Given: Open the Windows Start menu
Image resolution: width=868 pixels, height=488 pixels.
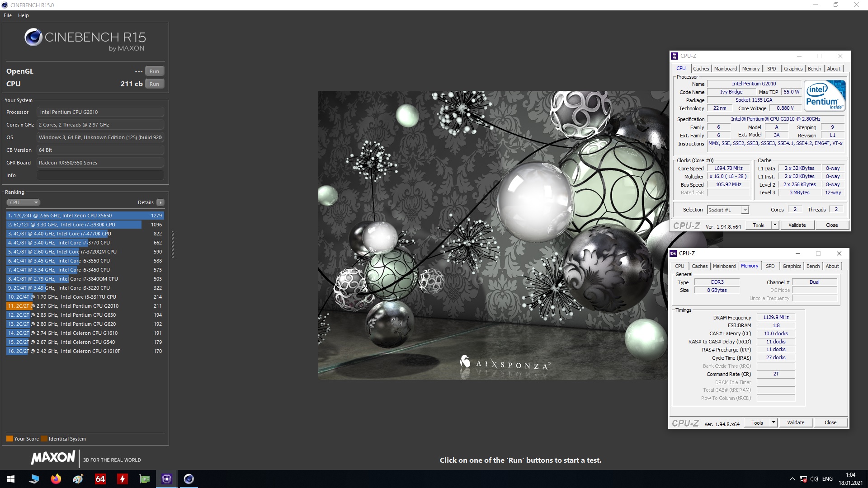Looking at the screenshot, I should tap(11, 479).
